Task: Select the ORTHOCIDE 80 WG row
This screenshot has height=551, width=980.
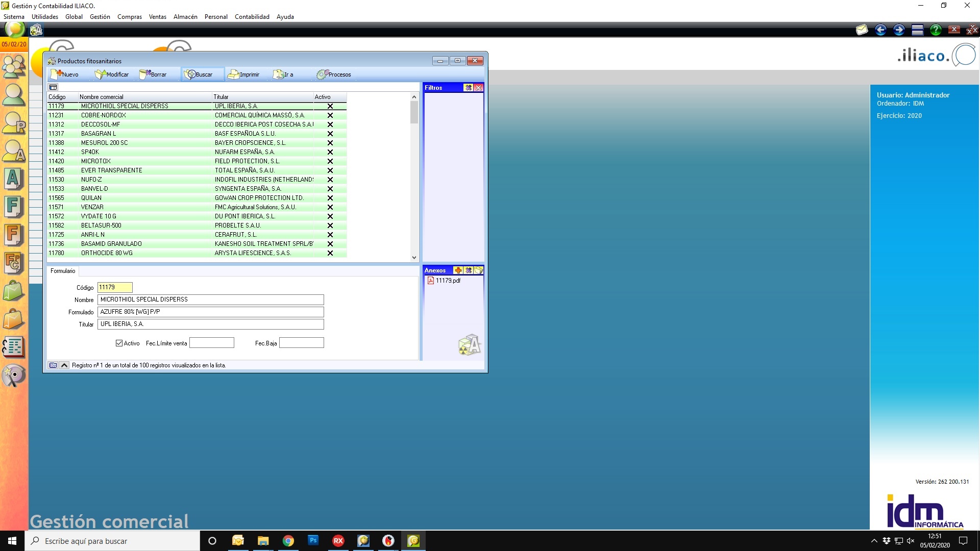Action: 197,253
